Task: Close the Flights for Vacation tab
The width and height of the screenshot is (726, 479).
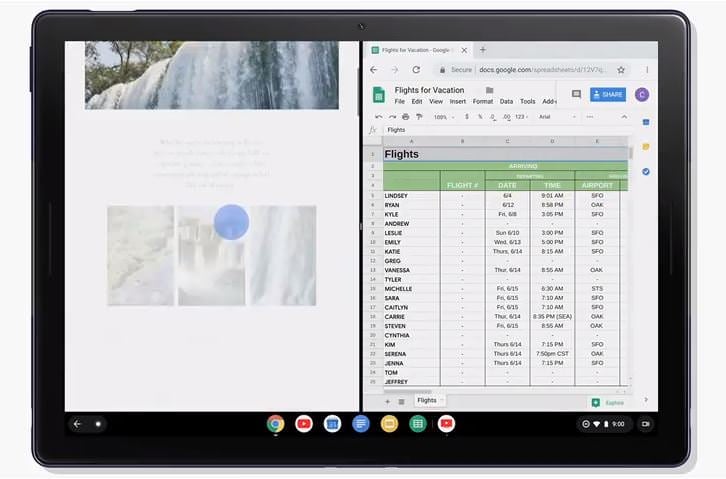Action: point(464,50)
